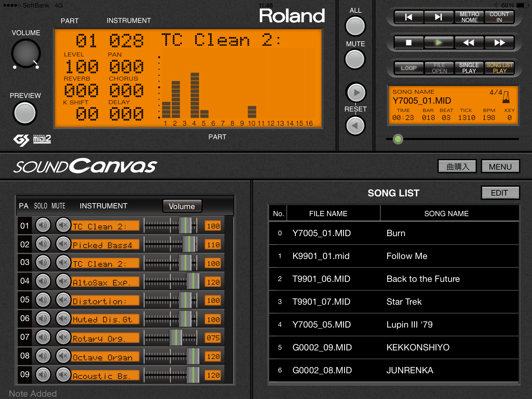
Task: Switch to SONG LIST PLAY mode
Action: [x=499, y=68]
